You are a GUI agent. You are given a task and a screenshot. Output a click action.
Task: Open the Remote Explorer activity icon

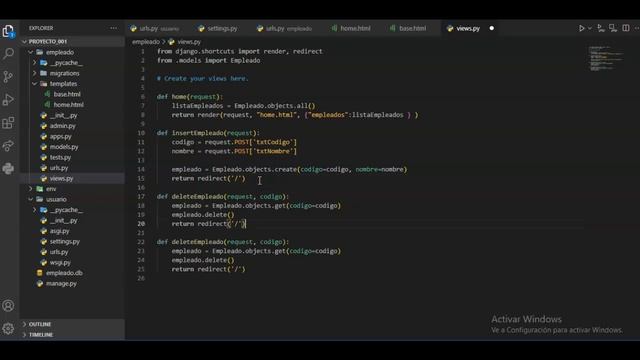tap(8, 146)
